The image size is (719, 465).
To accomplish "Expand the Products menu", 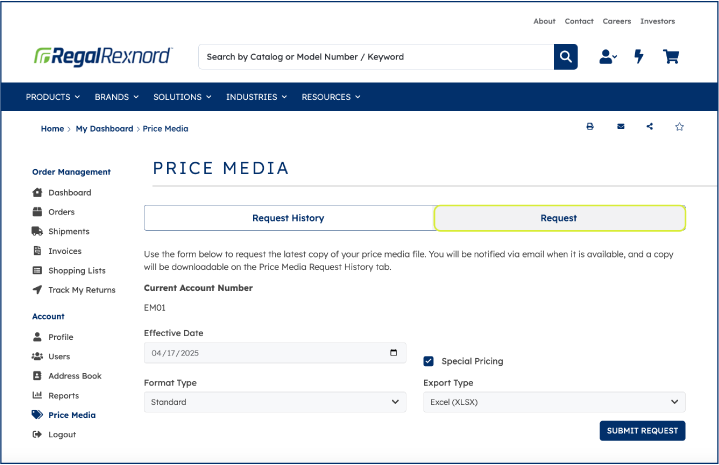I will tap(53, 97).
